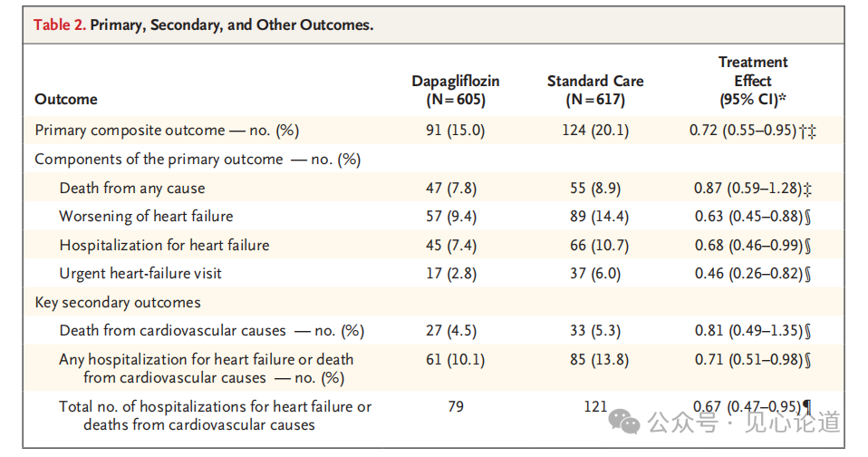
Task: Click the "Standard Care (N=617)" column header
Action: pyautogui.click(x=594, y=90)
